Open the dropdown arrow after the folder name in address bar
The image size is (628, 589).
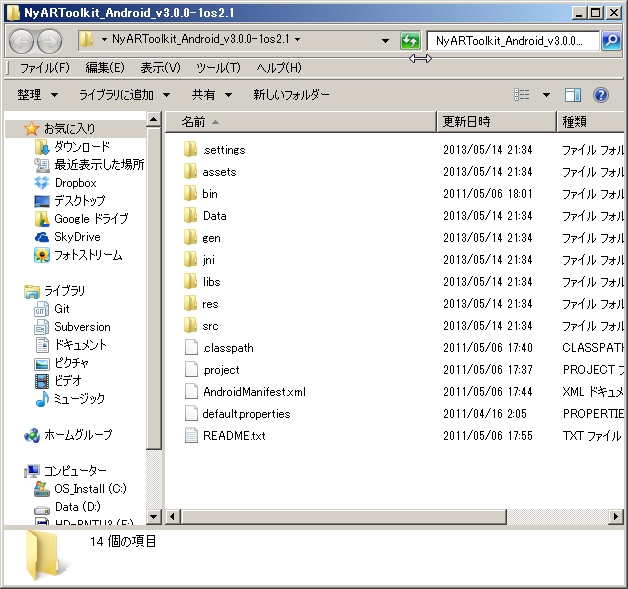coord(298,39)
